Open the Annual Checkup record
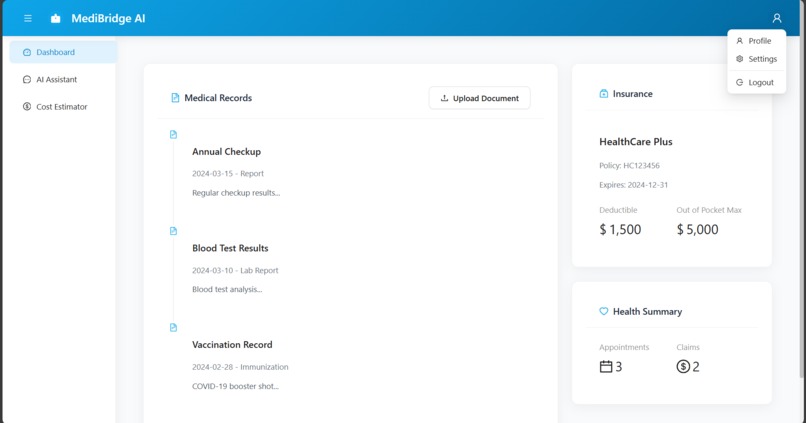Image resolution: width=806 pixels, height=423 pixels. click(226, 152)
